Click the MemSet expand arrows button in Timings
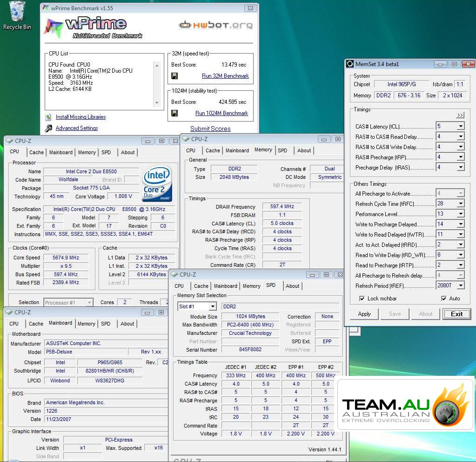 [460, 115]
